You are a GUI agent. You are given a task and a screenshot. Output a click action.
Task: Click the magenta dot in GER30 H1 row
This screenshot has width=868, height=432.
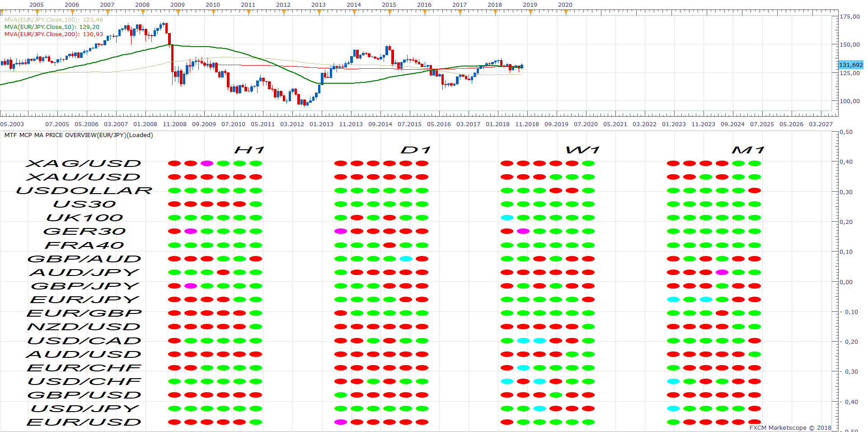(x=191, y=231)
